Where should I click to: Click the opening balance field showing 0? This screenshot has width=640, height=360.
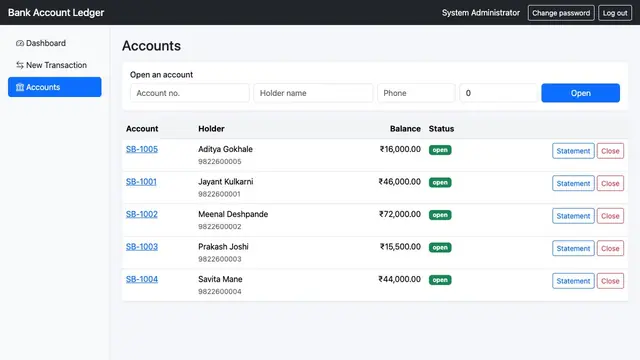click(x=498, y=93)
